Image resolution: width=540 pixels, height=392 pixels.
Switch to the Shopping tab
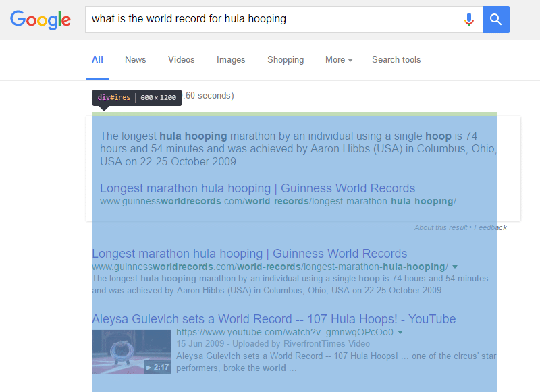point(286,60)
